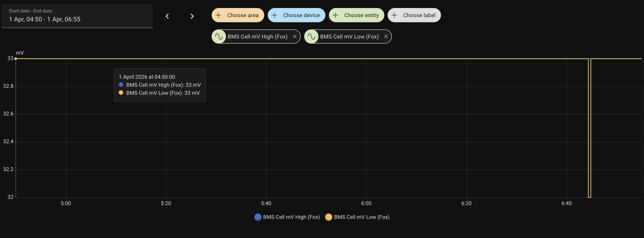Go to next time range arrow
This screenshot has width=644, height=238.
pyautogui.click(x=192, y=16)
